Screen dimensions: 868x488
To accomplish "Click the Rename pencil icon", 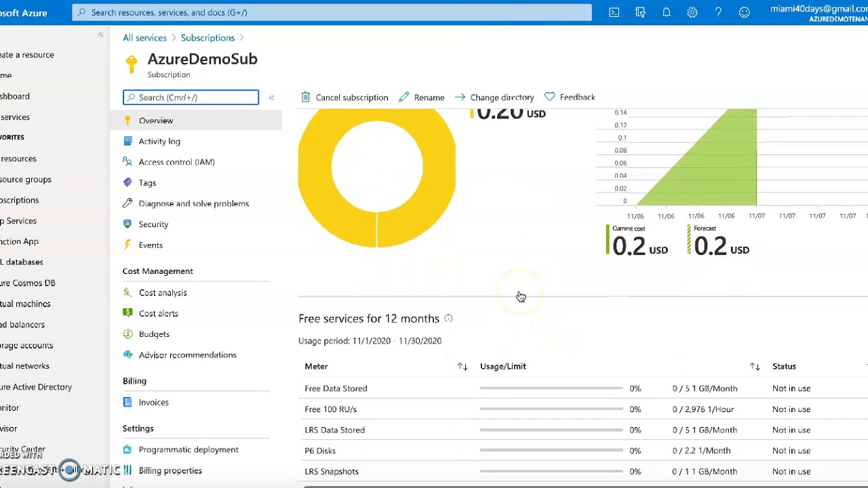I will pos(404,97).
